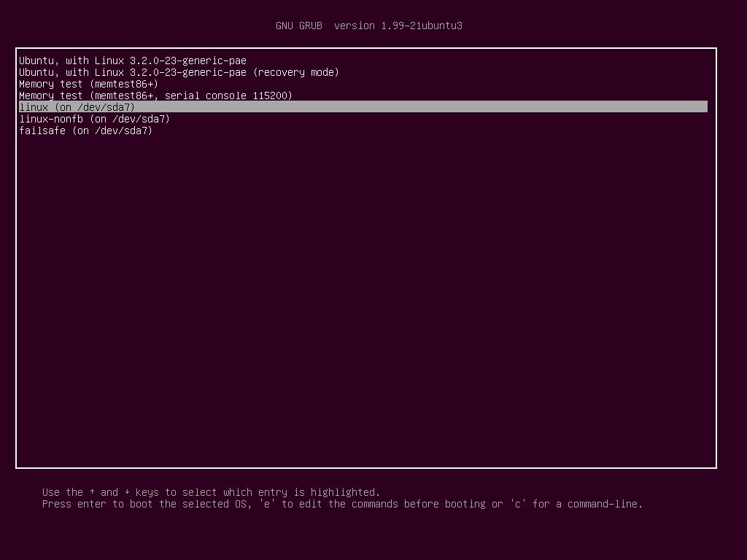The width and height of the screenshot is (747, 560).
Task: Choose Memory test serial console 115200 entry
Action: [x=155, y=96]
